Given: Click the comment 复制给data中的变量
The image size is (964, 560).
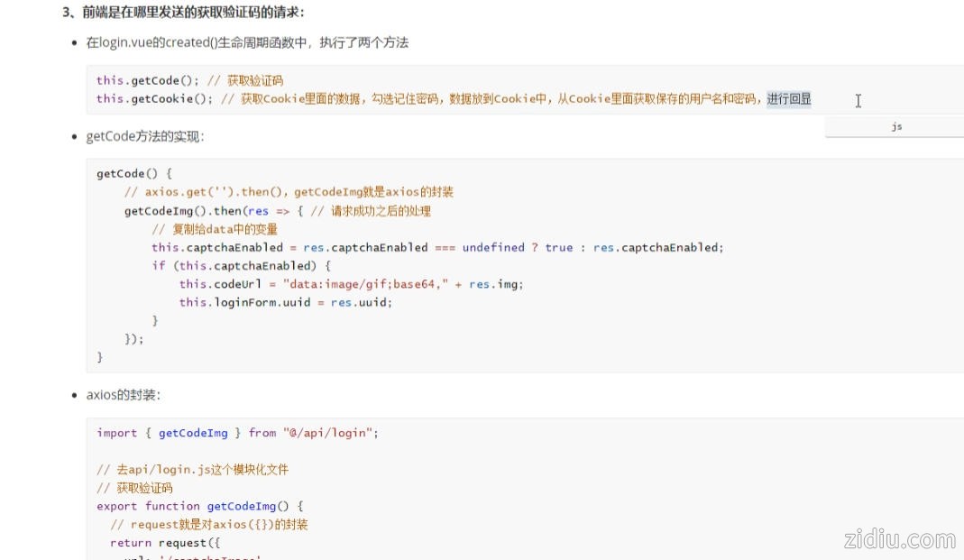Looking at the screenshot, I should click(x=215, y=229).
